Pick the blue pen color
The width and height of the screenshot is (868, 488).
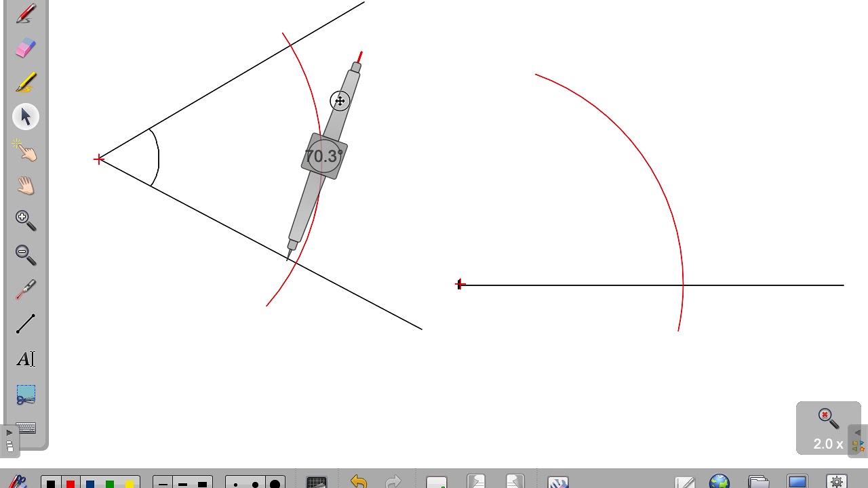pyautogui.click(x=90, y=483)
